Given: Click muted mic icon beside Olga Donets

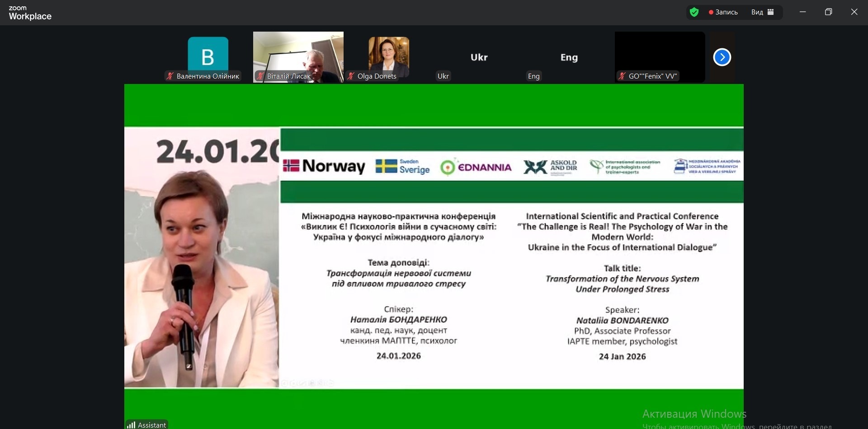Looking at the screenshot, I should [x=350, y=76].
